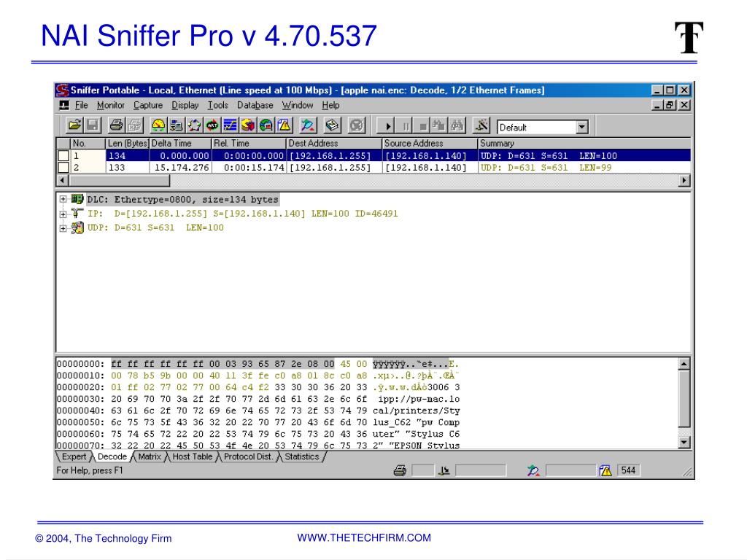Open the Display menu
747x560 pixels.
[x=185, y=105]
